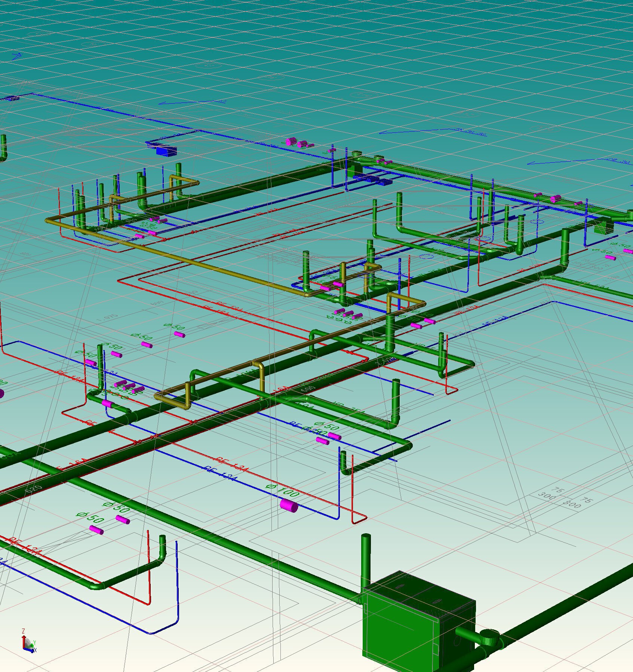Select the magenta half-circle at left edge
633x672 pixels.
pyautogui.click(x=1, y=393)
